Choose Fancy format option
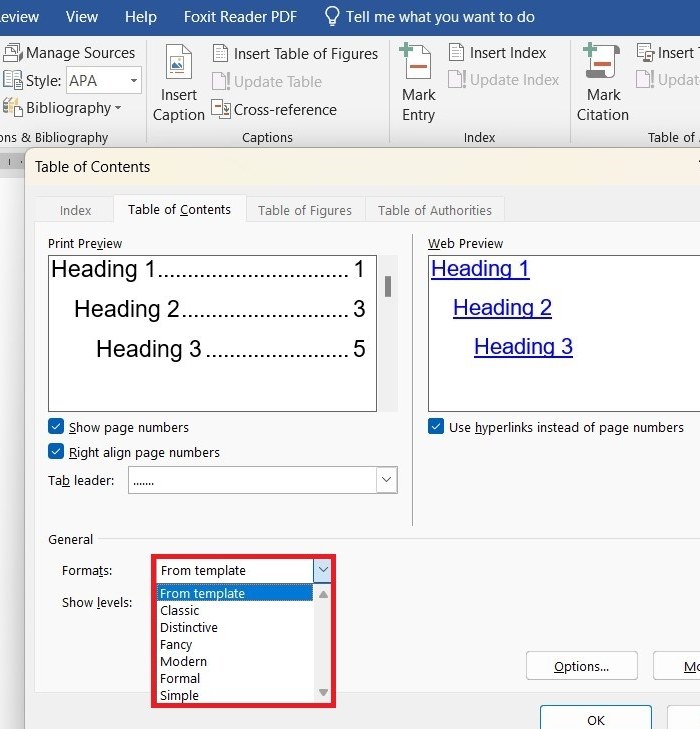 (x=235, y=644)
